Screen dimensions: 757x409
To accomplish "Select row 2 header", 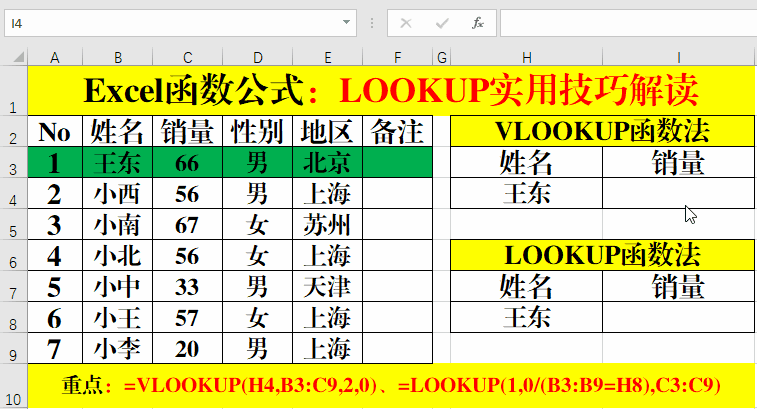I will 14,131.
